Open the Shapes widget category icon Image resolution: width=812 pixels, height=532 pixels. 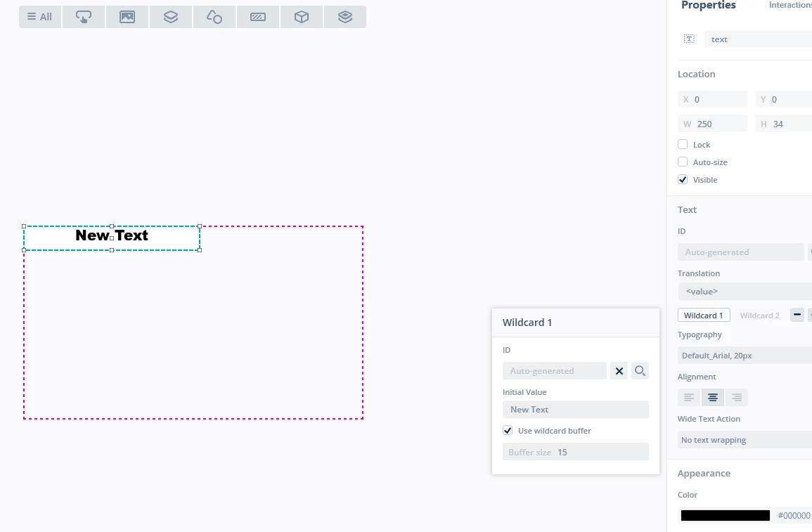(214, 17)
